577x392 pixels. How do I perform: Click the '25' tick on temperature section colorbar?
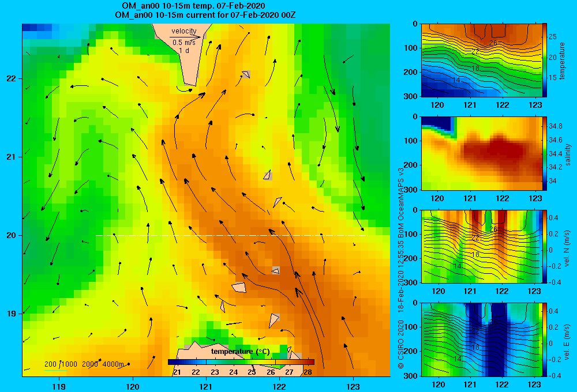pos(553,37)
